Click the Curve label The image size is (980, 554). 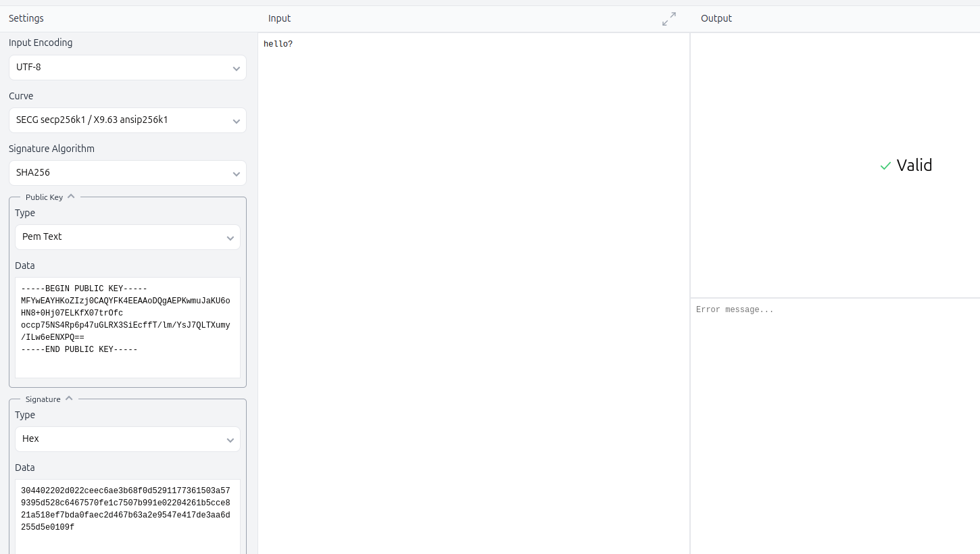(21, 96)
